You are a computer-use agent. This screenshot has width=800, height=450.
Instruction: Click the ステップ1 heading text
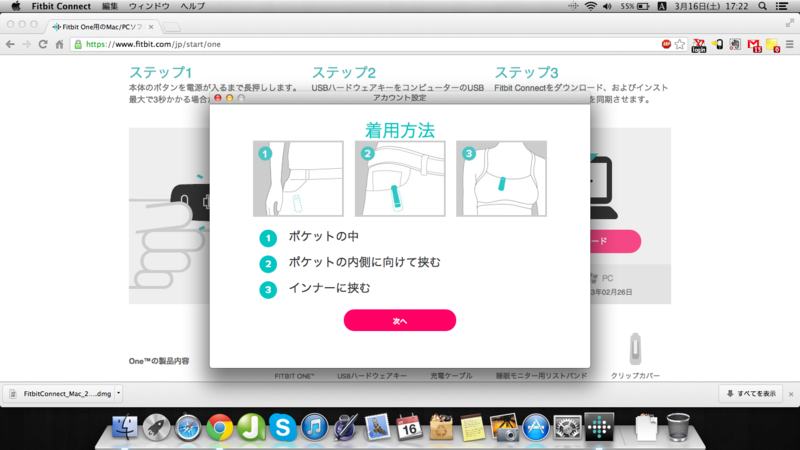pos(161,72)
